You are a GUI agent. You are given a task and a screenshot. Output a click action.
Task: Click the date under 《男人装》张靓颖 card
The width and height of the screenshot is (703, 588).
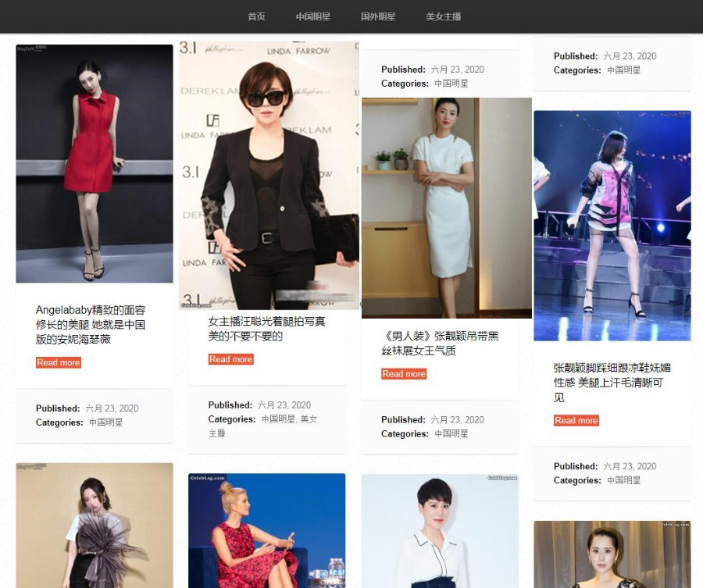(457, 419)
